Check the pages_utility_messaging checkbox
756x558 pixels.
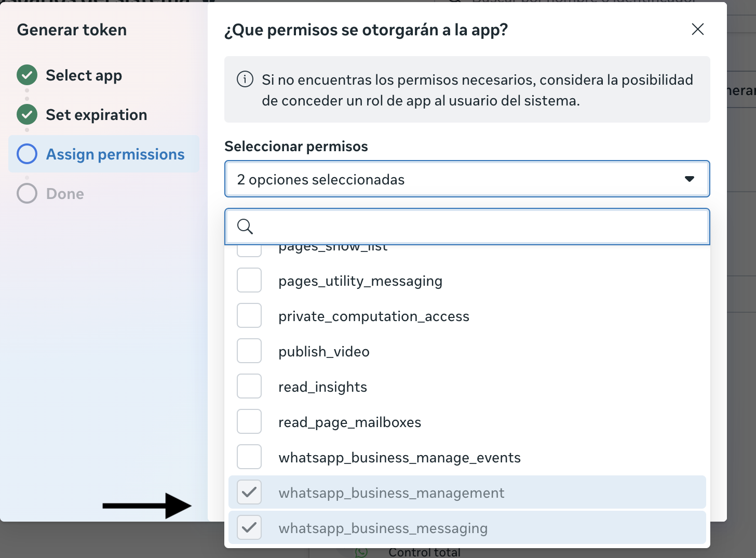click(249, 281)
